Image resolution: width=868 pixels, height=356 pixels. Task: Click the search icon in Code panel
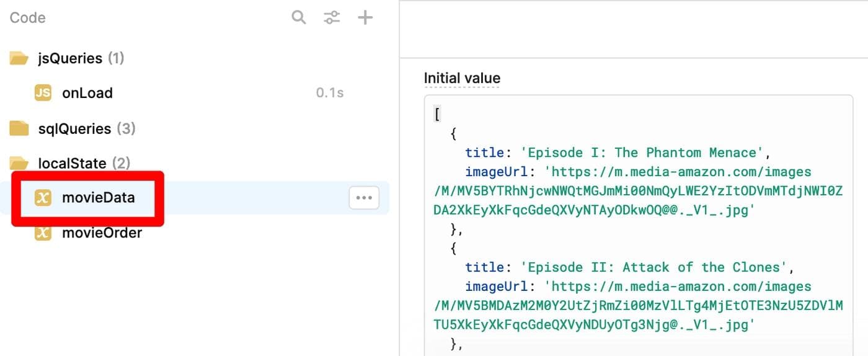click(x=299, y=17)
